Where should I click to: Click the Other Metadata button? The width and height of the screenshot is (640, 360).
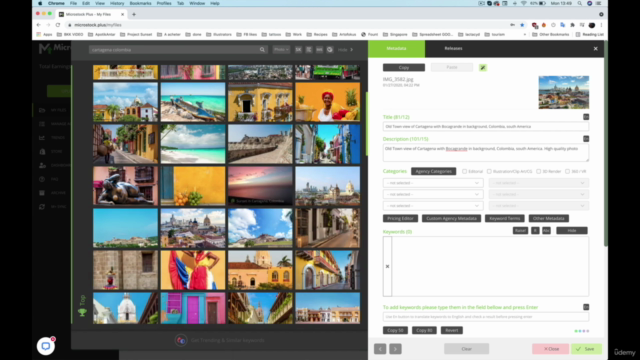coord(549,218)
